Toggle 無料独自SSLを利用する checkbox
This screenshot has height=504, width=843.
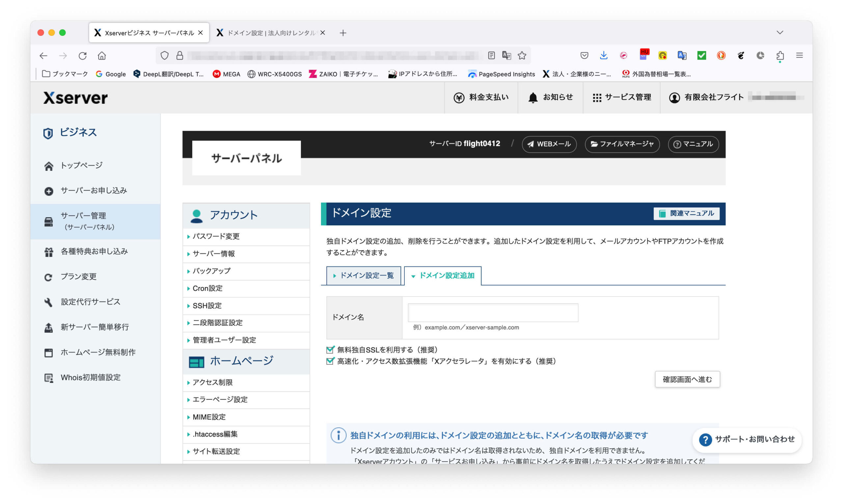click(x=330, y=350)
